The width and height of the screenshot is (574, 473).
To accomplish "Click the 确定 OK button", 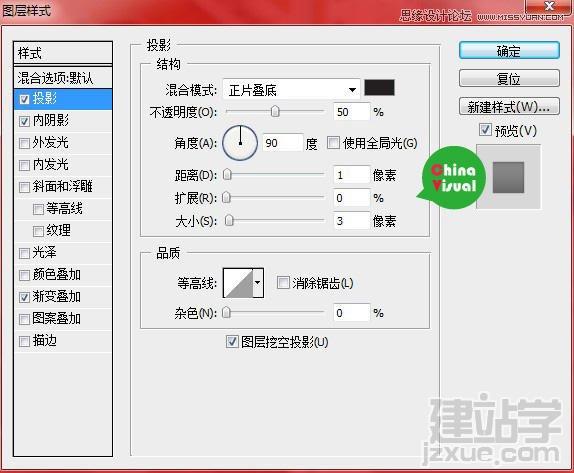I will click(509, 51).
